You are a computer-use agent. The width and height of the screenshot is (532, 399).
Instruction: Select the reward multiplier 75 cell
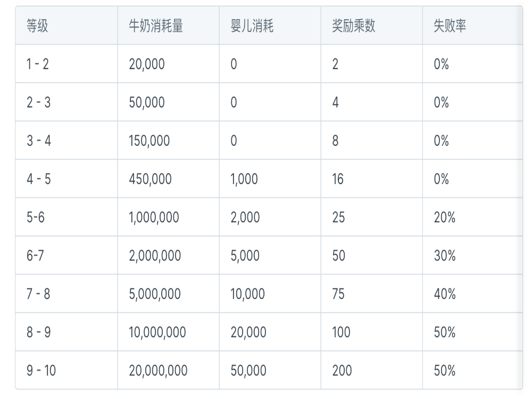[371, 294]
